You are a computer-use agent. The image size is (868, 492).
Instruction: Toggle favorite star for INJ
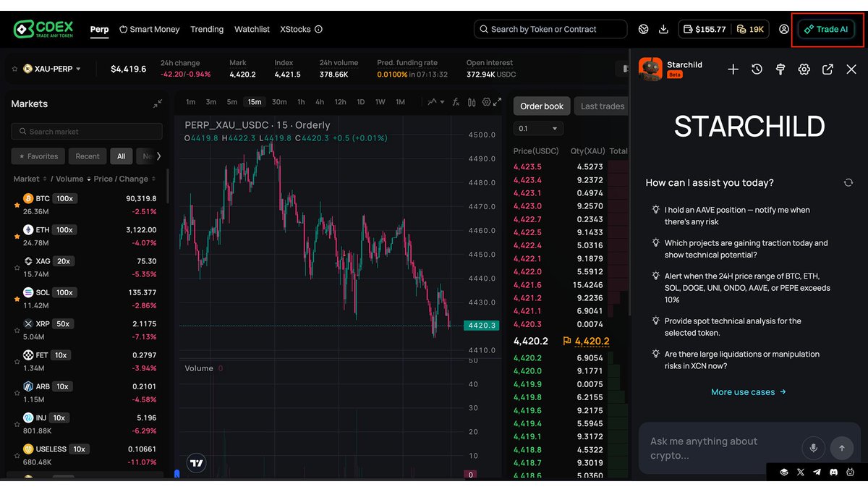(x=17, y=425)
